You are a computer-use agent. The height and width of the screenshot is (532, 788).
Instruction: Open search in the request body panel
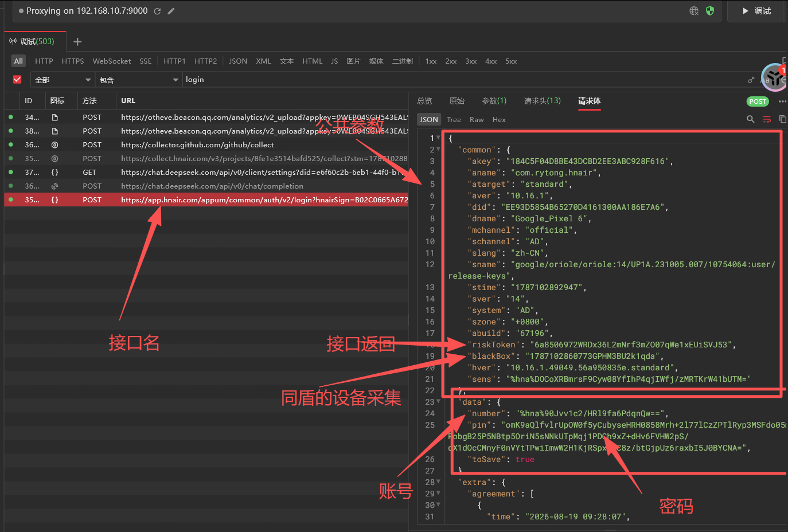751,119
